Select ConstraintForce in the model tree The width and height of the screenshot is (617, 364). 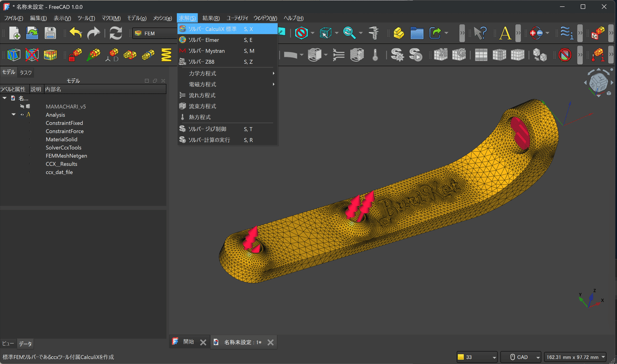[64, 132]
